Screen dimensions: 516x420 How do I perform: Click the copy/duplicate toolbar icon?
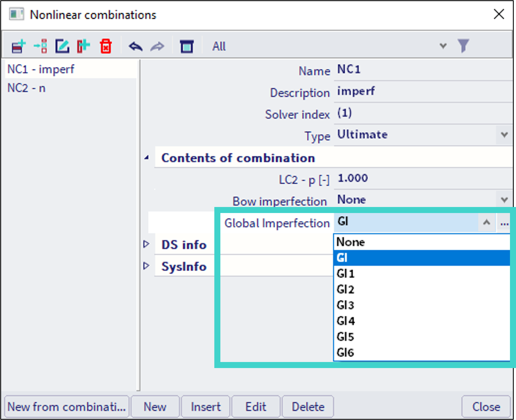(83, 46)
